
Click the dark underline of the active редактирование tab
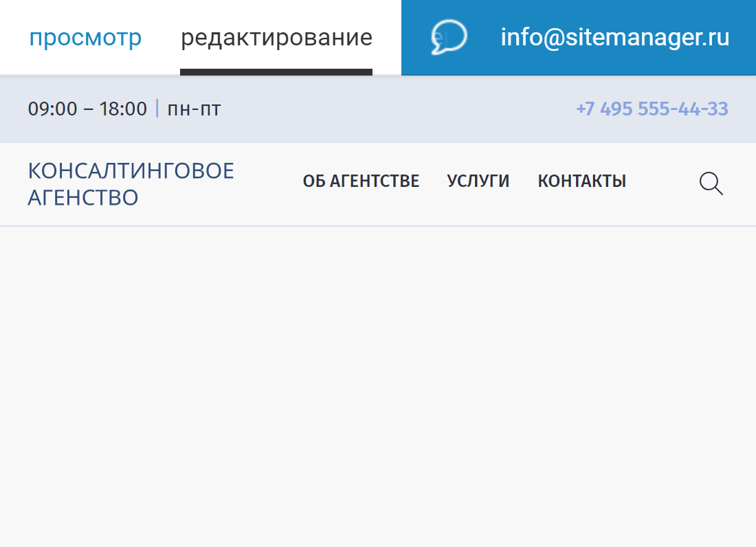[276, 70]
